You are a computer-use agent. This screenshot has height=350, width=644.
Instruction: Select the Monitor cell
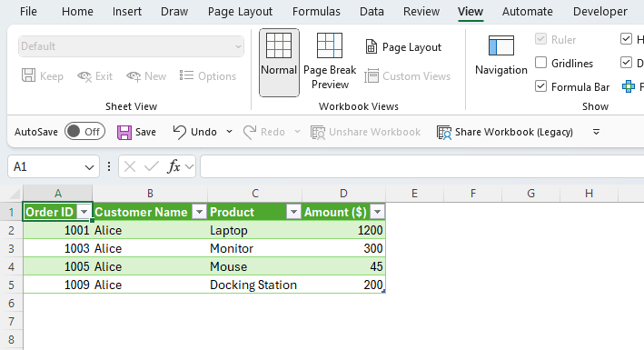(254, 248)
